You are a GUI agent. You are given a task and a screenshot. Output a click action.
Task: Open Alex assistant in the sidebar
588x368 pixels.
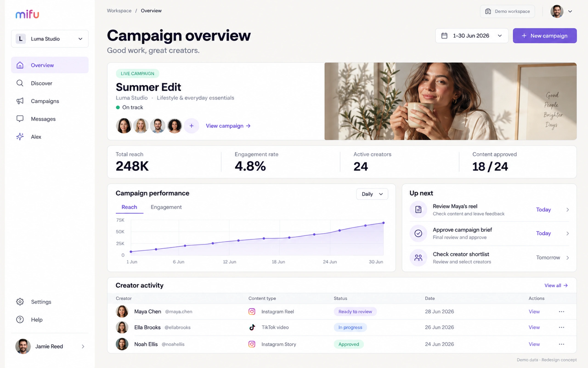click(50, 137)
